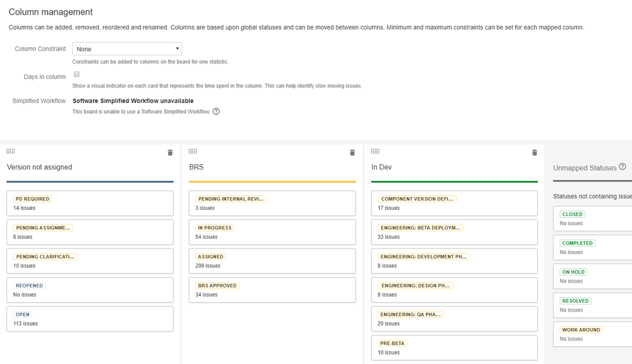Click the 33 issues count text
This screenshot has height=364, width=632.
pyautogui.click(x=388, y=237)
